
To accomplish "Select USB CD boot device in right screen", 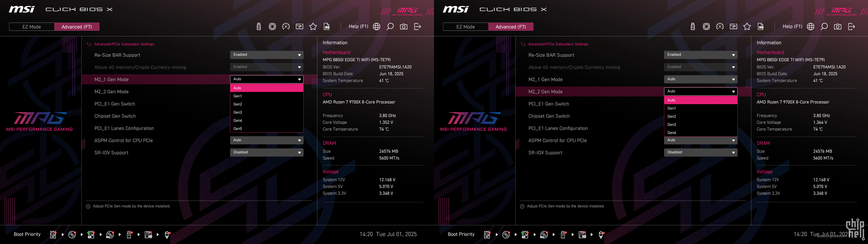I will tap(544, 235).
